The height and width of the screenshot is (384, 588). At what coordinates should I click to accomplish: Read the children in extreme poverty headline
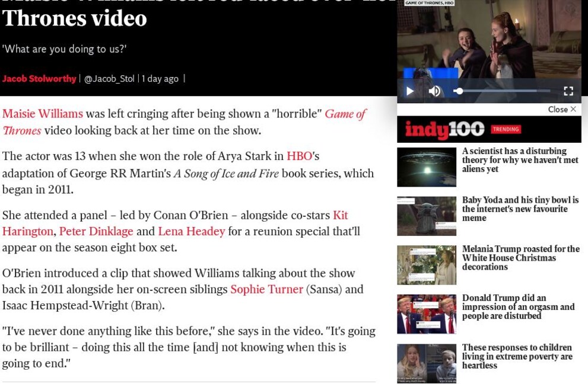517,356
